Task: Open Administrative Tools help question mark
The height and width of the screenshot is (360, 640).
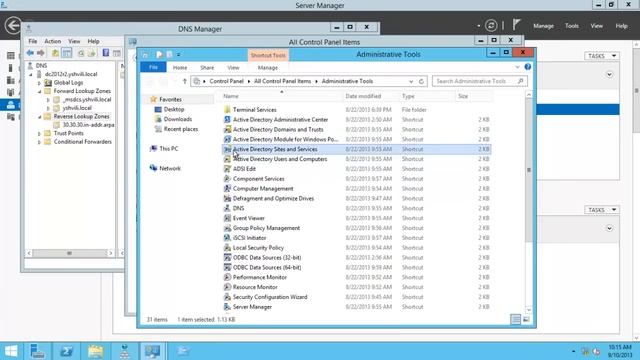Action: pos(528,67)
